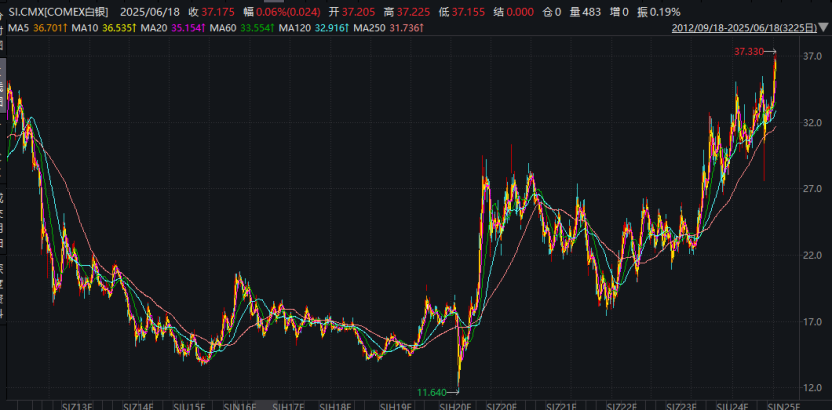The width and height of the screenshot is (832, 410).
Task: Click the SI.CMX[COMEX白银] symbol title
Action: click(x=58, y=12)
